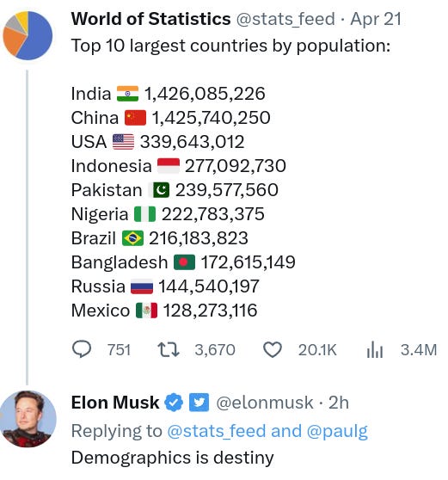Click the Twitter bird affiliation badge

199,403
